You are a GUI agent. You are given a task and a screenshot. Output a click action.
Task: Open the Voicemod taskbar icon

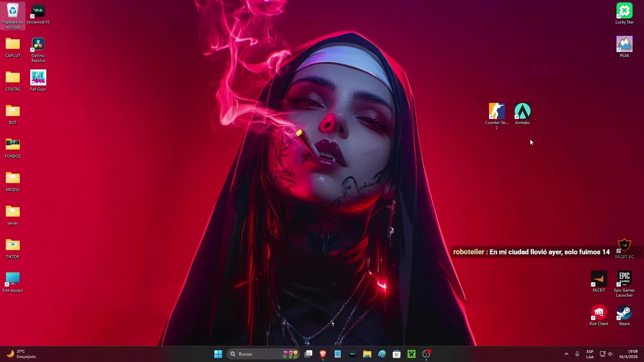pos(352,354)
